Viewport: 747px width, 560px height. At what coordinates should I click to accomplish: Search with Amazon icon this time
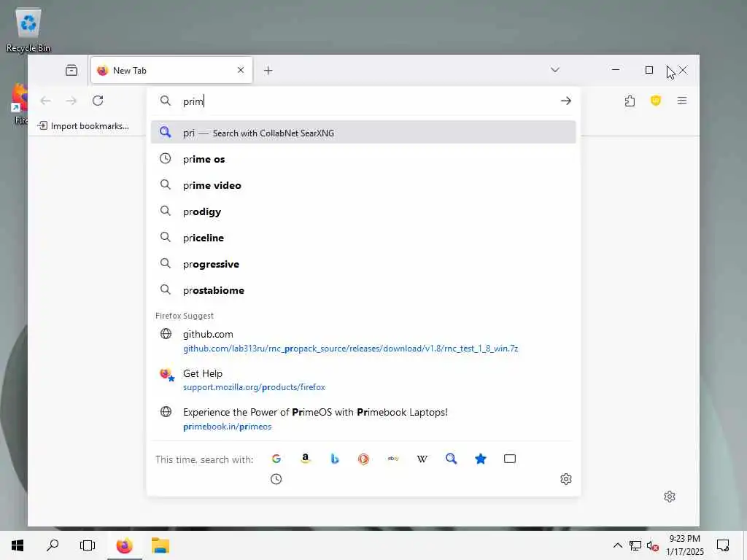coord(306,459)
